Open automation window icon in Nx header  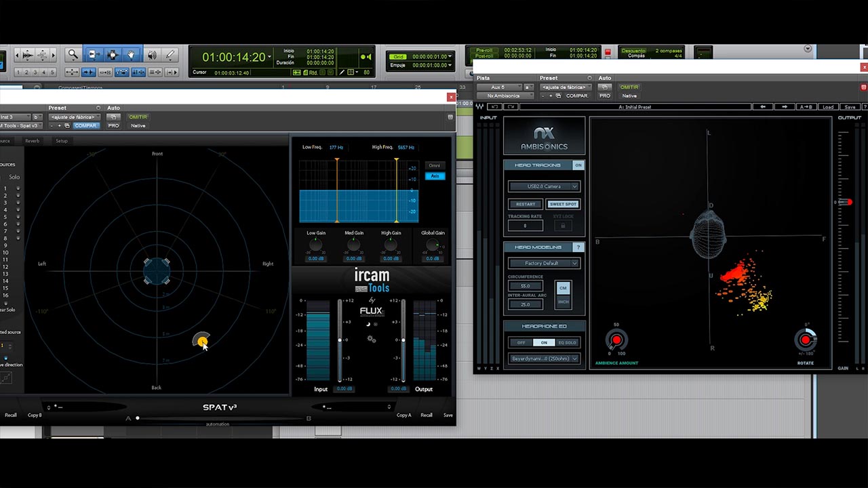click(x=604, y=87)
